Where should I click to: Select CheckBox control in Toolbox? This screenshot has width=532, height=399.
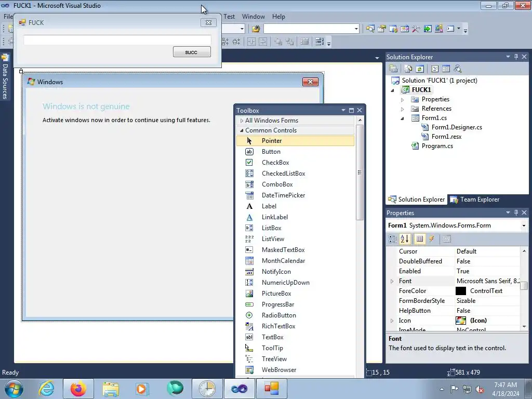(295, 163)
